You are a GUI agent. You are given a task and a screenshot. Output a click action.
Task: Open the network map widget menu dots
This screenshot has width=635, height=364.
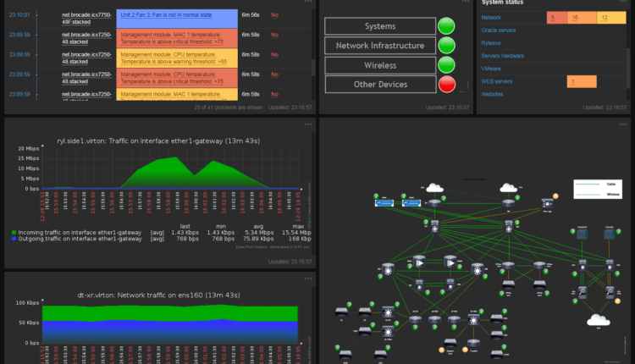pyautogui.click(x=623, y=124)
